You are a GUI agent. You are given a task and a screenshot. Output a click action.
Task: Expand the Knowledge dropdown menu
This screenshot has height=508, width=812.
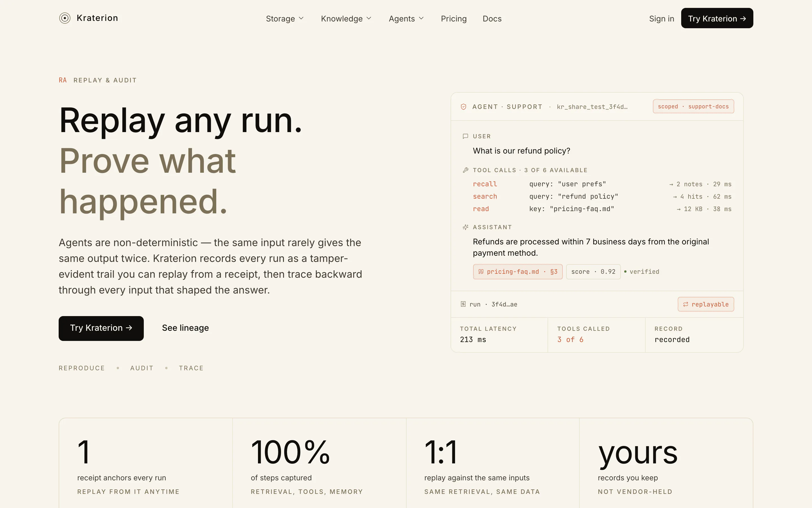tap(346, 18)
